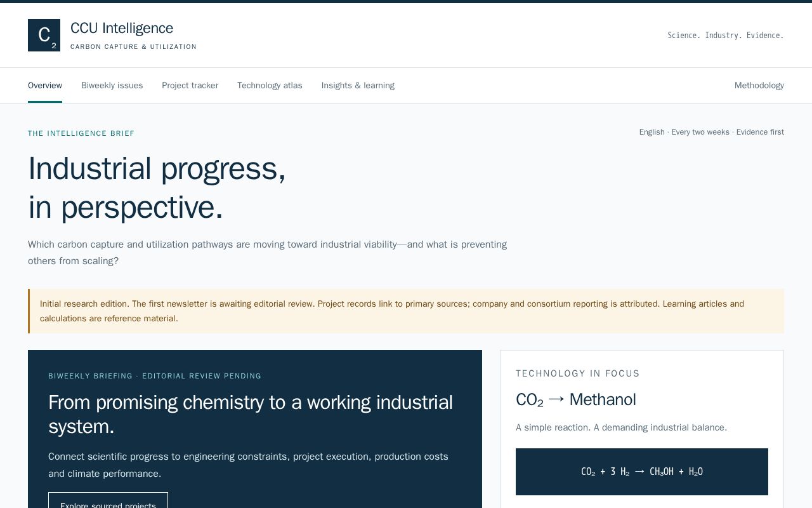Viewport: 812px width, 508px height.
Task: Click "THE INTELLIGENCE BRIEF" label
Action: click(81, 133)
